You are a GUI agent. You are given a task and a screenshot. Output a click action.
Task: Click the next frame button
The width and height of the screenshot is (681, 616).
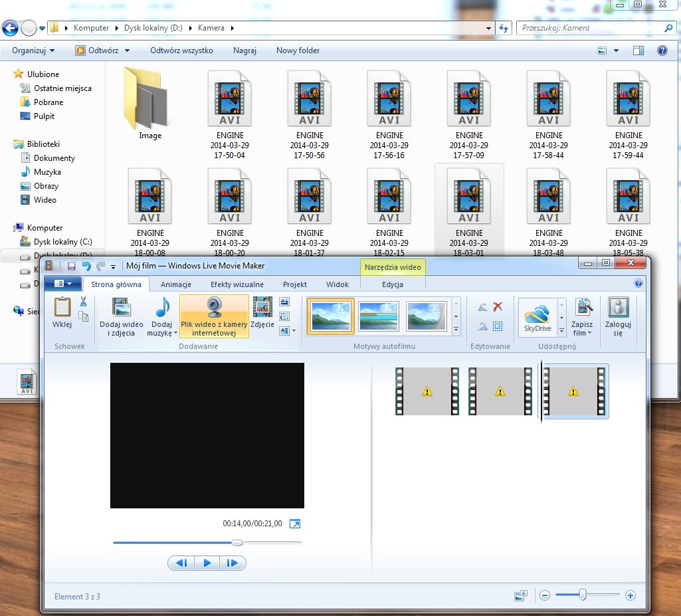[233, 563]
